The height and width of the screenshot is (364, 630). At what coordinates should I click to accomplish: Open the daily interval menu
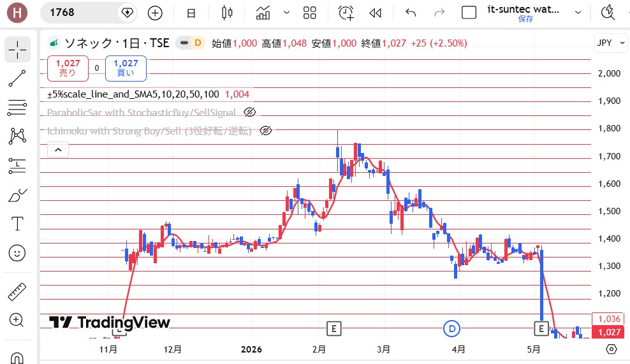(191, 13)
